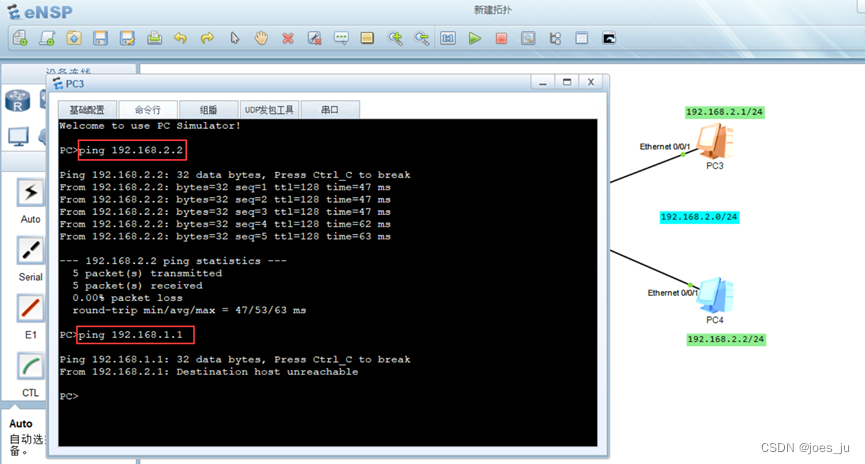This screenshot has width=865, height=464.
Task: Click the '5 packet(s) transmitted' line
Action: [x=147, y=273]
